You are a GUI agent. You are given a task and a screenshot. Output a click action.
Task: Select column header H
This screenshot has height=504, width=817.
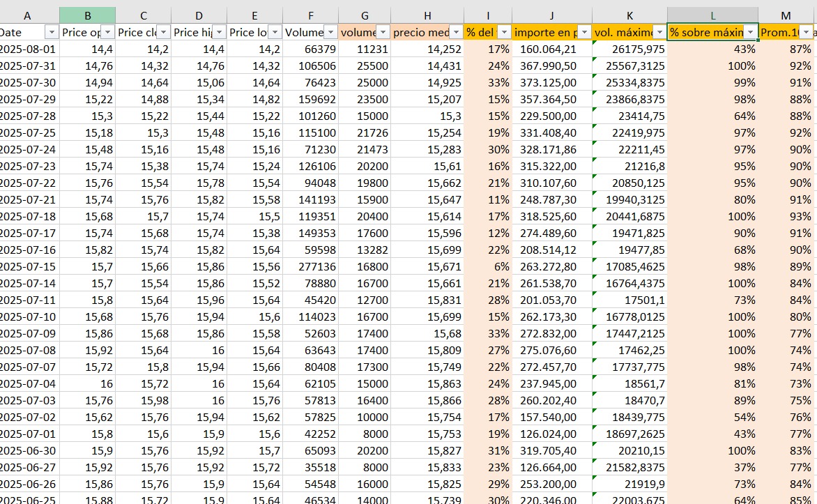(427, 15)
